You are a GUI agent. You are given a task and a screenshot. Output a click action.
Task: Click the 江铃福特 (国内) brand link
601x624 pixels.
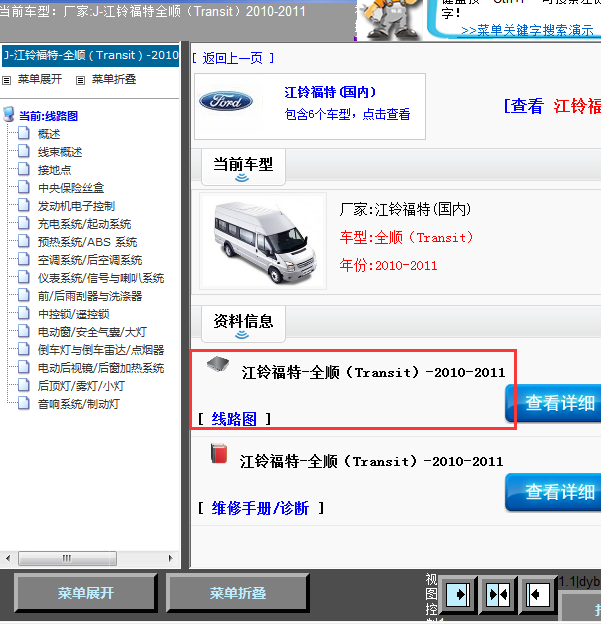coord(330,92)
